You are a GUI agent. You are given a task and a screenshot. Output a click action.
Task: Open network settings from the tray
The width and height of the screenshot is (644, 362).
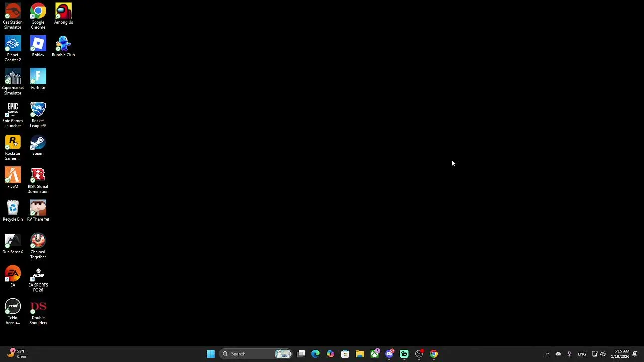(x=594, y=354)
